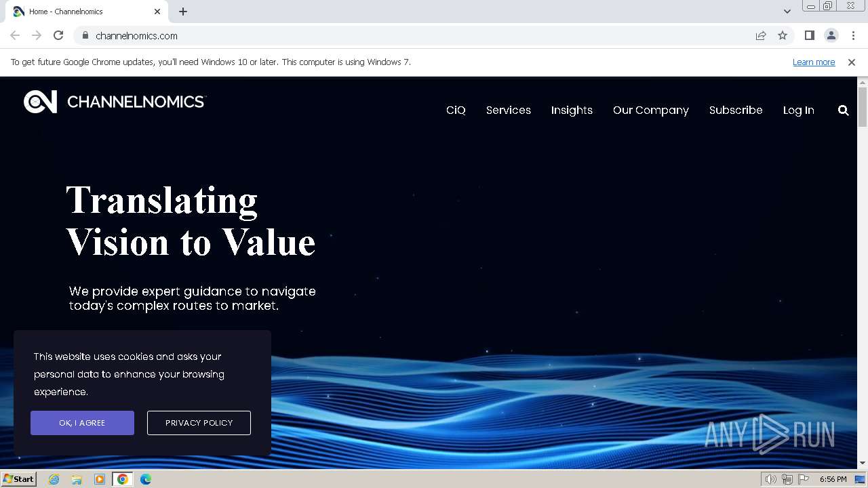
Task: Click the Translating Vision to Value headline
Action: click(x=191, y=221)
